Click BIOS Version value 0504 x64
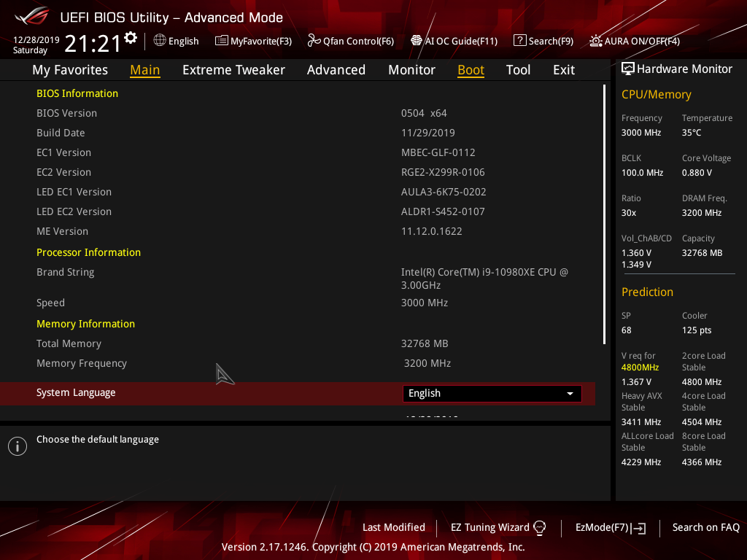This screenshot has width=747, height=560. [x=424, y=113]
